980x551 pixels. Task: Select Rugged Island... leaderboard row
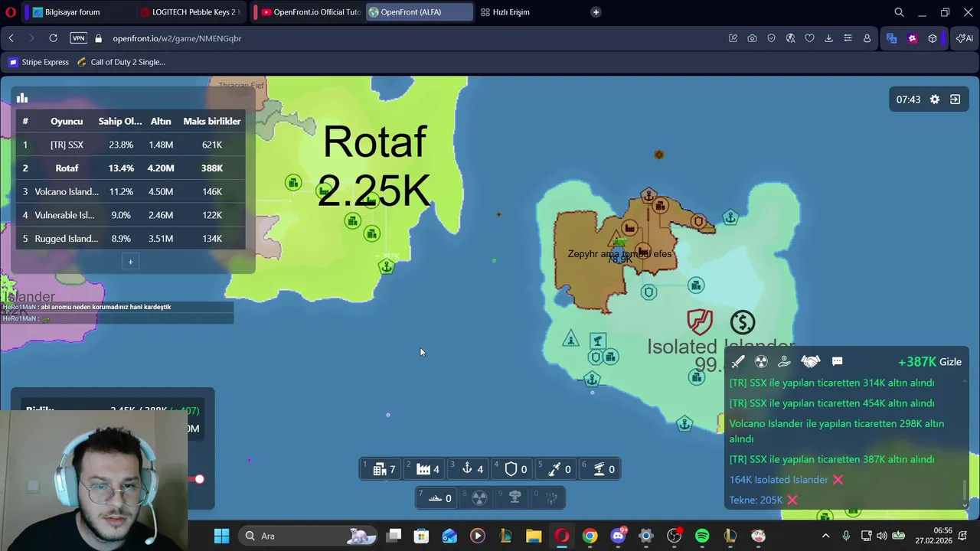point(130,239)
